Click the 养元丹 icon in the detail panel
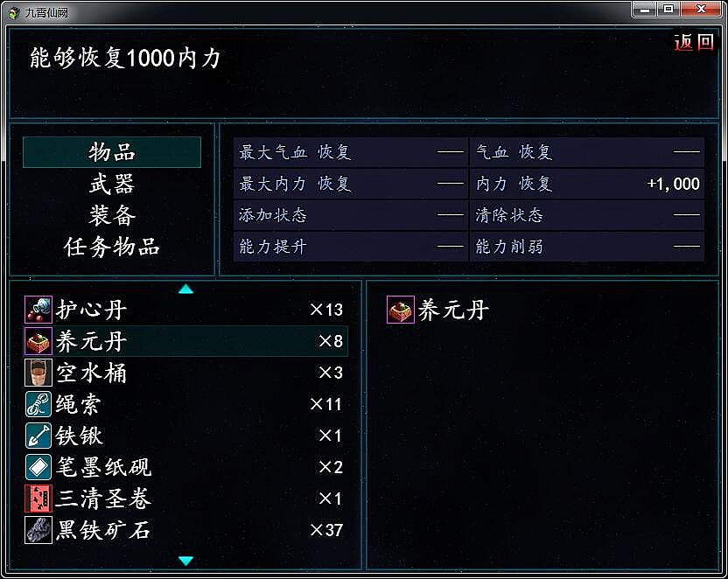The height and width of the screenshot is (579, 728). point(401,310)
